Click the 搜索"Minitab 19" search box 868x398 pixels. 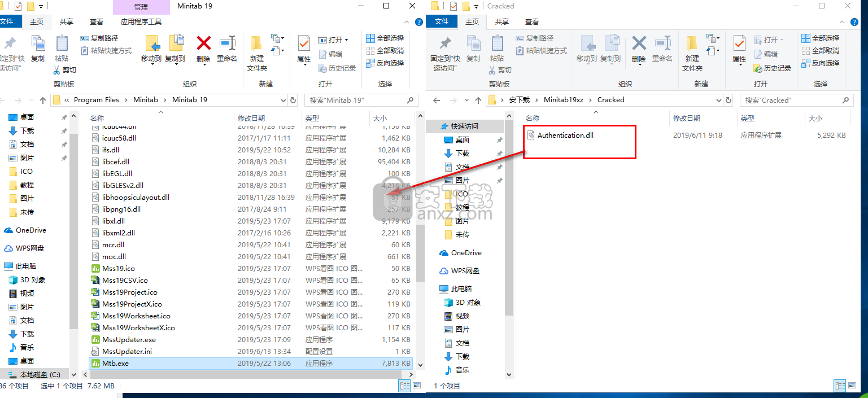(361, 100)
